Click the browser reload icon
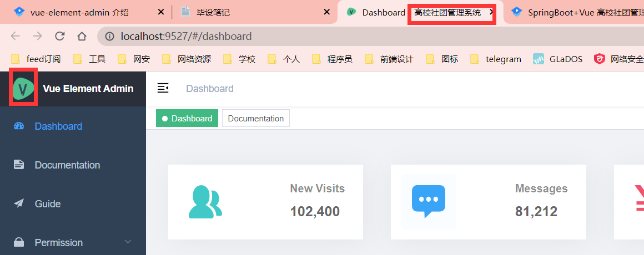Viewport: 644px width, 255px height. (x=60, y=37)
